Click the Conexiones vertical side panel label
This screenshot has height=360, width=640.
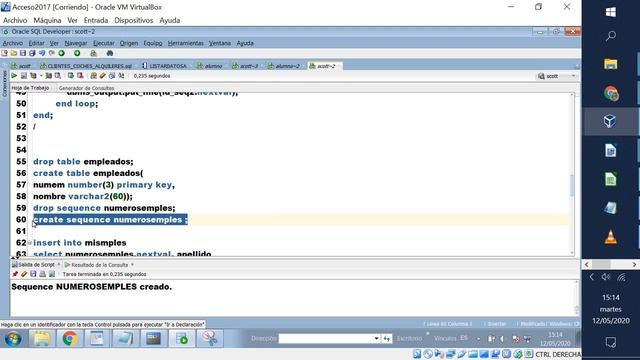click(x=4, y=83)
